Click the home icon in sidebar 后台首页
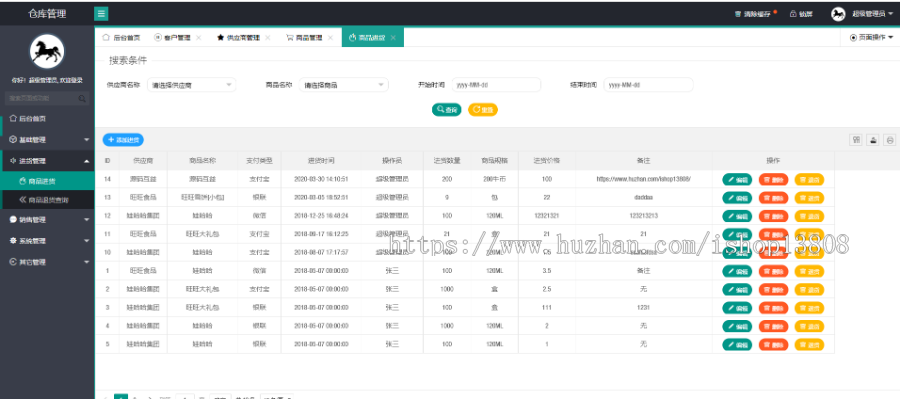Image resolution: width=900 pixels, height=399 pixels. (13, 118)
